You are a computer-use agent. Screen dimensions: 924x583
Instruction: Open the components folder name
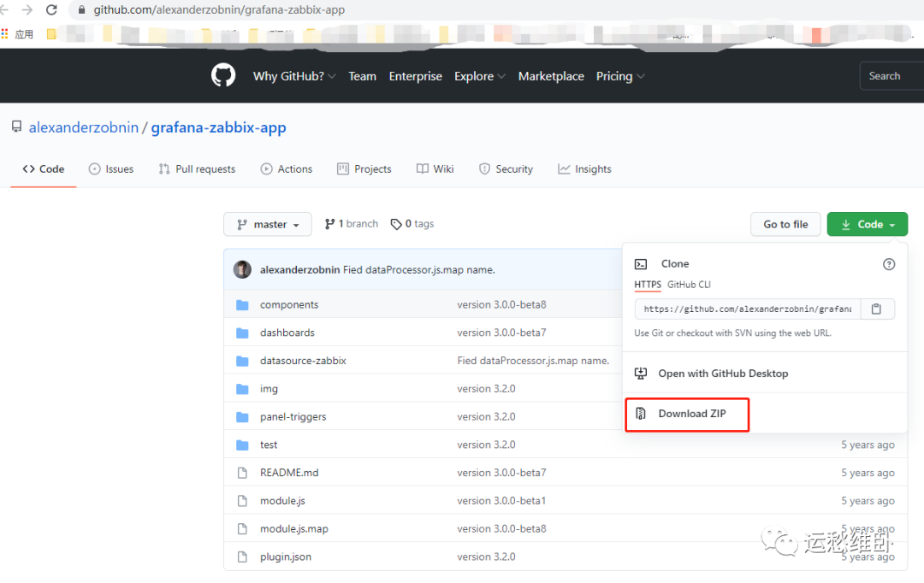(289, 304)
